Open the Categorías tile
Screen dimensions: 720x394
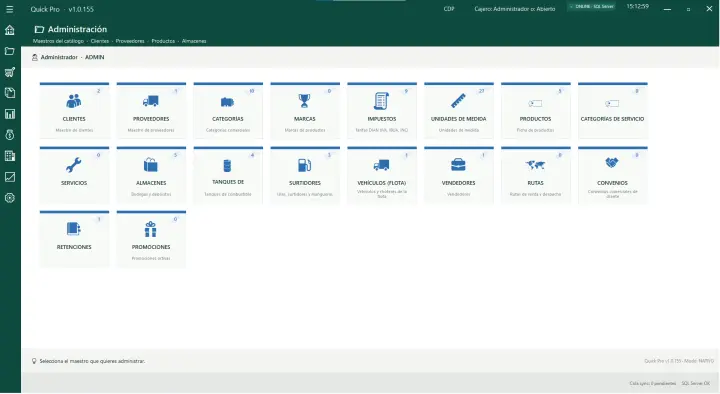click(x=228, y=111)
